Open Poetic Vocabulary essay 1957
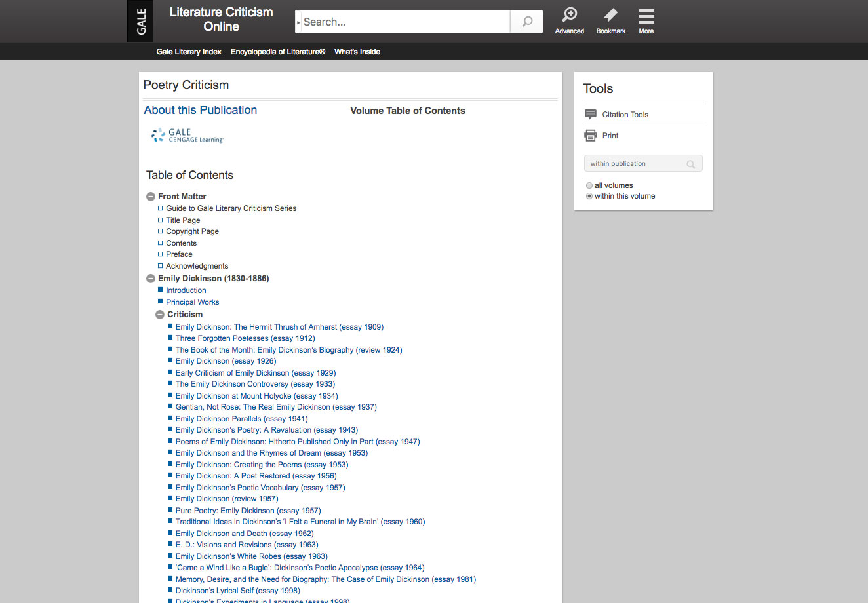This screenshot has width=868, height=603. tap(260, 488)
